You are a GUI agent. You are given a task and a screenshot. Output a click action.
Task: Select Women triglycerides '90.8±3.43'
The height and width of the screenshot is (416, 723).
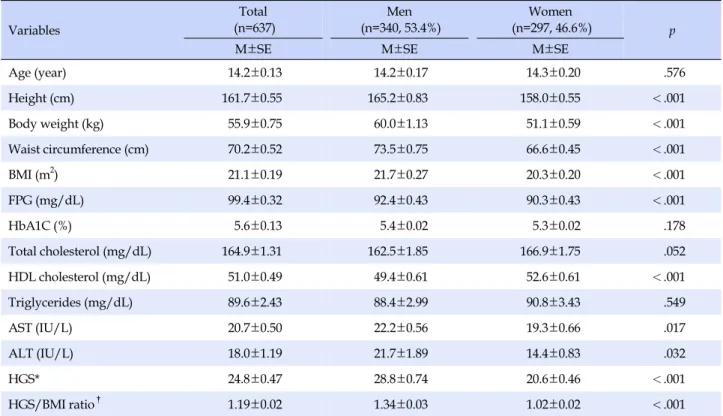coord(553,303)
